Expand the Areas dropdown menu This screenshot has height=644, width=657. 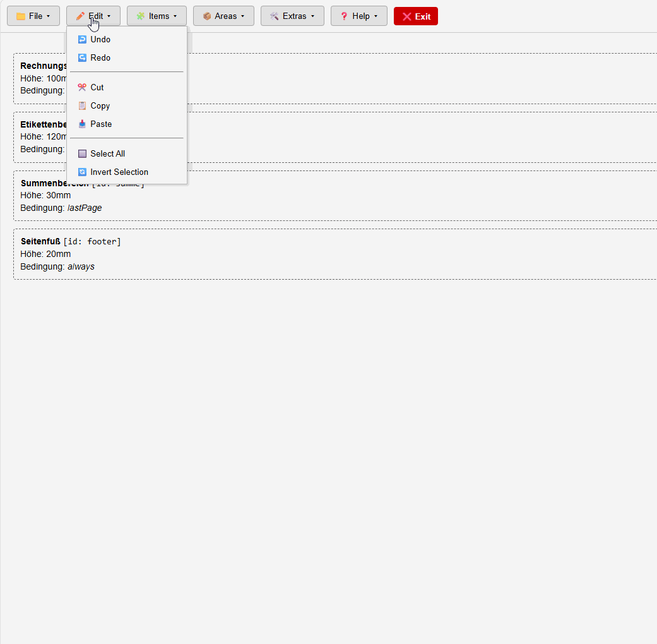(x=223, y=16)
